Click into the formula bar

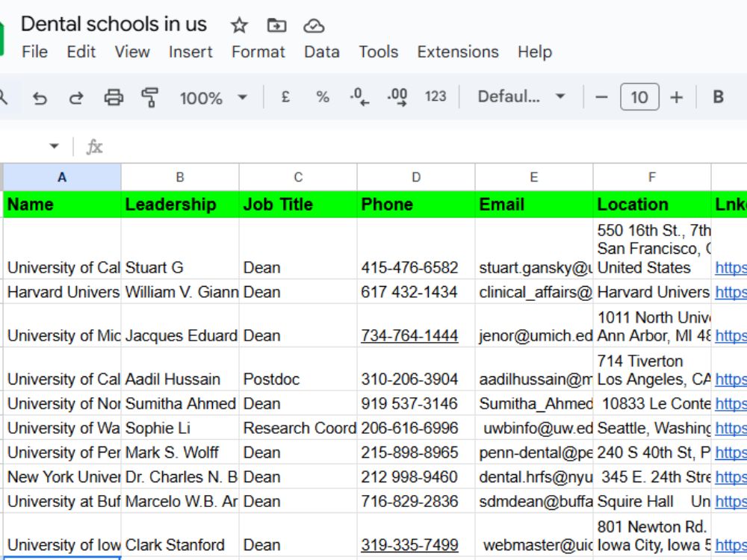point(424,146)
